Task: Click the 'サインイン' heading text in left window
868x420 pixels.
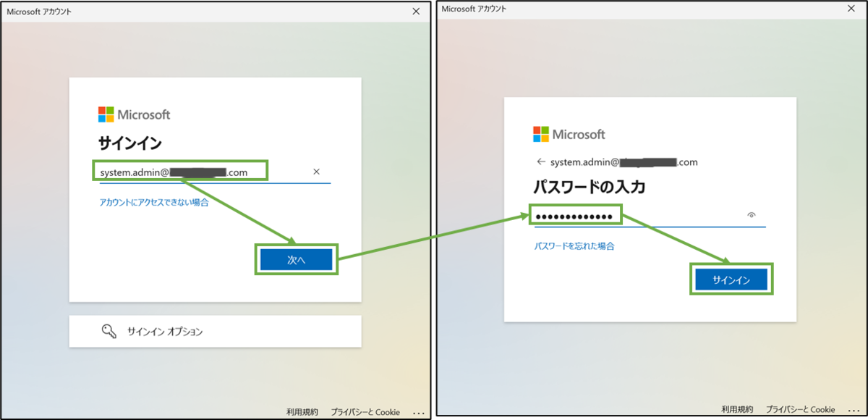Action: [130, 143]
